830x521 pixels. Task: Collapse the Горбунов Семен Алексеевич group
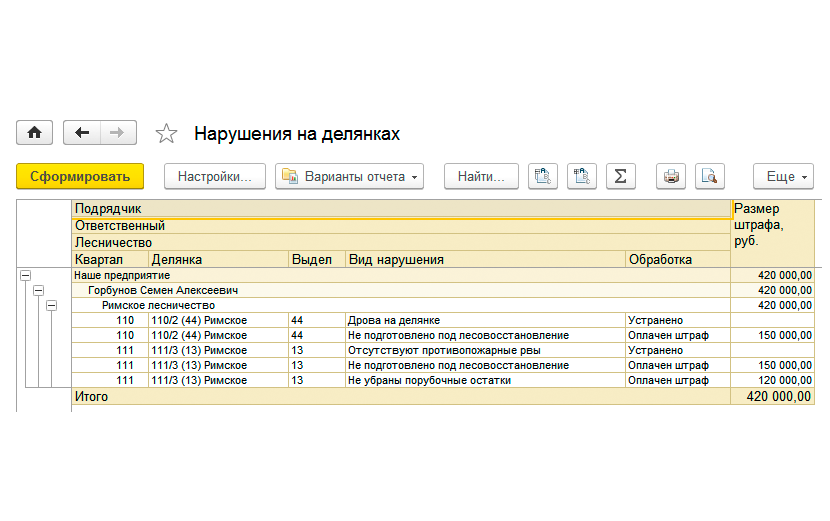point(38,290)
